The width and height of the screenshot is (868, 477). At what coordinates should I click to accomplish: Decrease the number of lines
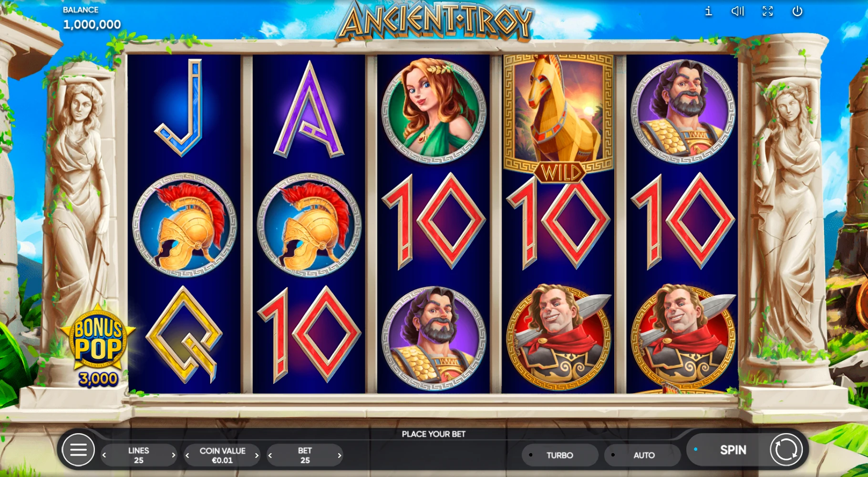104,456
